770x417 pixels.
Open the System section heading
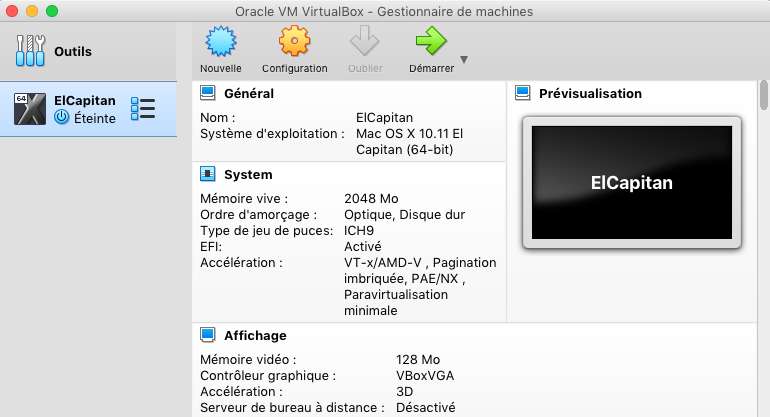point(248,174)
